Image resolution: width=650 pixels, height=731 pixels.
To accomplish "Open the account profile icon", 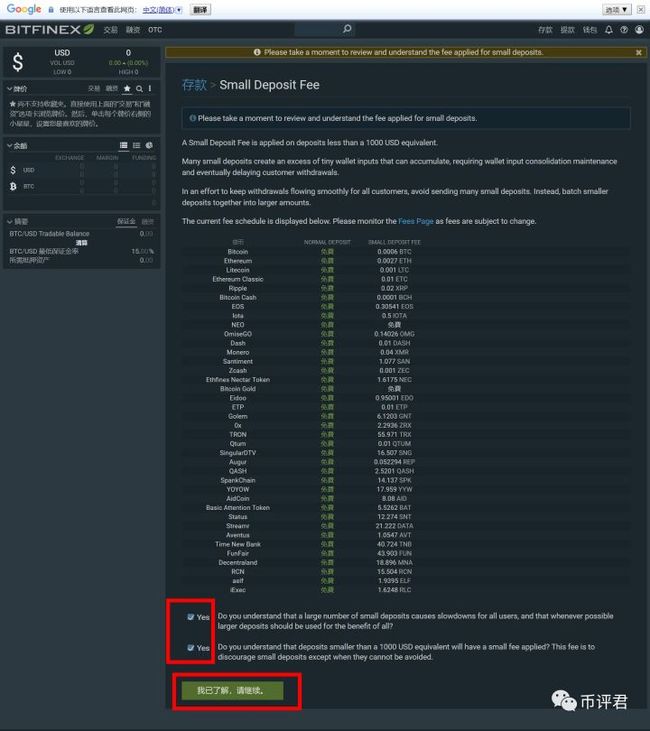I will [639, 30].
